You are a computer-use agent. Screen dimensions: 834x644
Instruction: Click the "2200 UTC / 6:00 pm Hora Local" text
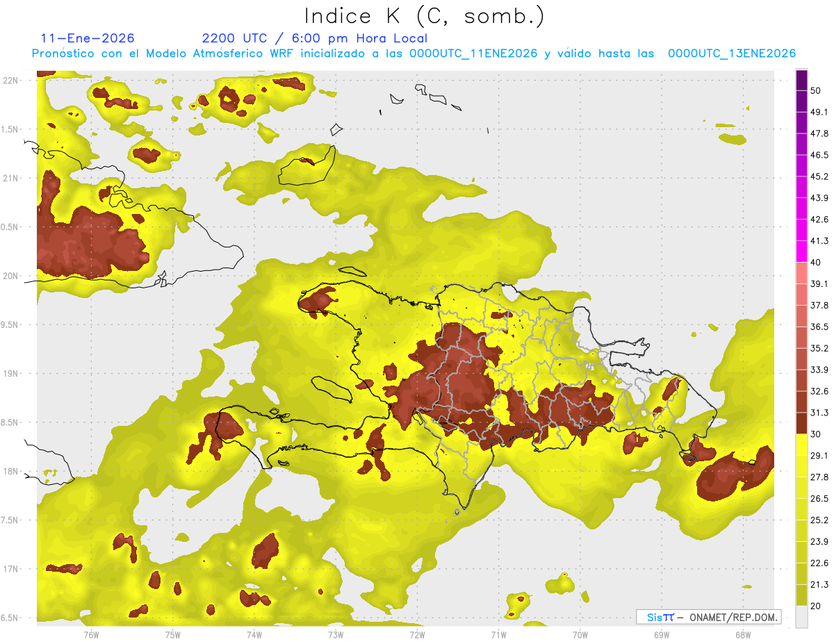314,38
